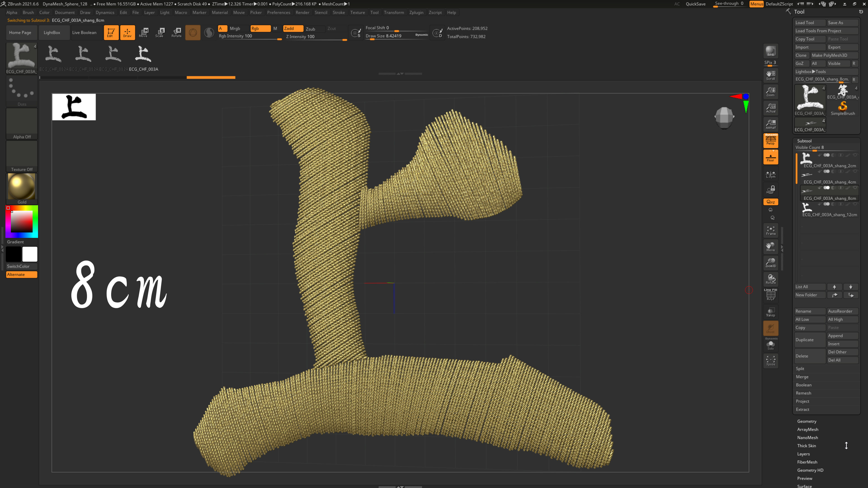The width and height of the screenshot is (868, 488).
Task: Open the Gold material thumbnail
Action: point(22,189)
